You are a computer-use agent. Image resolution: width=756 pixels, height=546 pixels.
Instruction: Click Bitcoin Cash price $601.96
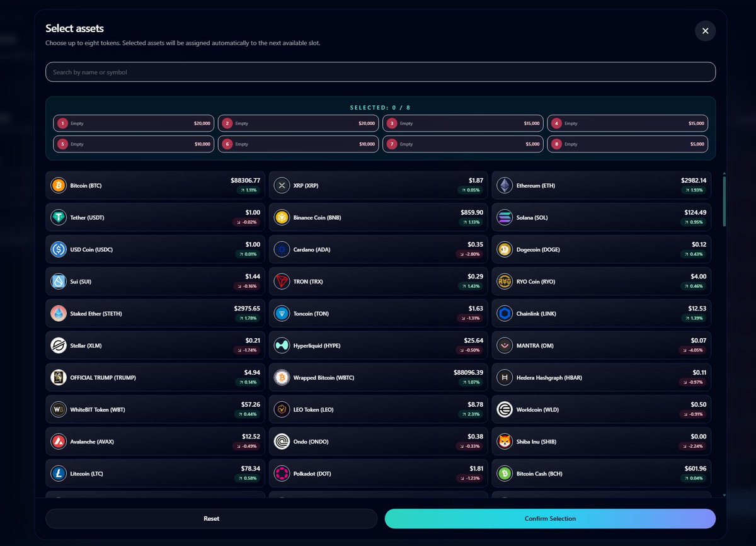pos(696,468)
